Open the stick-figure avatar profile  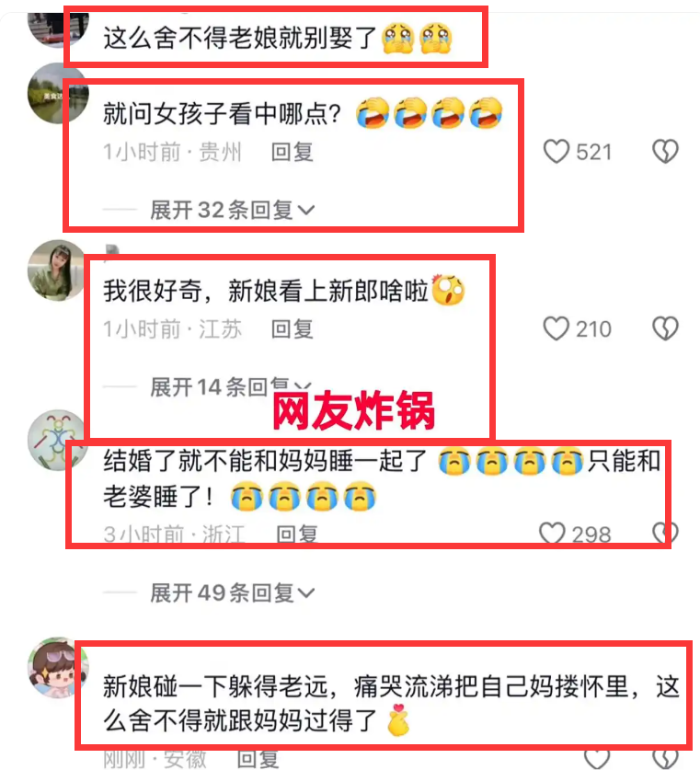58,440
